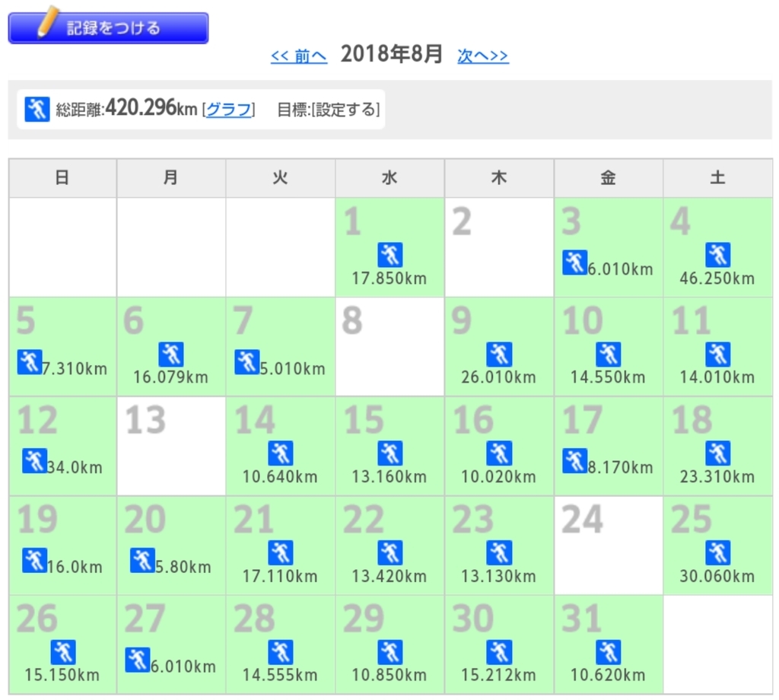
Task: Select the 13.130km entry
Action: (x=499, y=576)
